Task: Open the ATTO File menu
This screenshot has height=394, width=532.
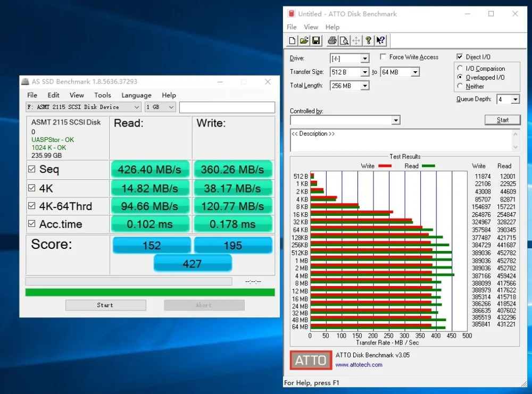Action: coord(292,27)
